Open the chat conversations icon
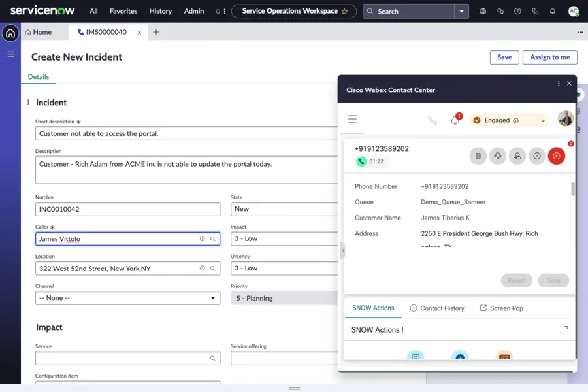The image size is (588, 392). pyautogui.click(x=500, y=11)
